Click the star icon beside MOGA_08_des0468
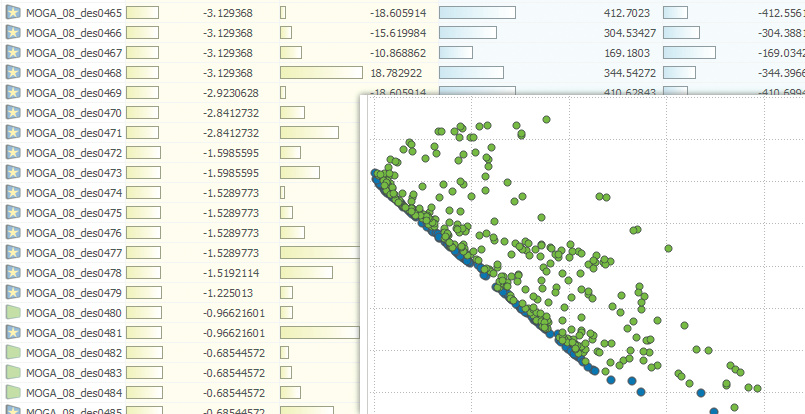 click(x=13, y=72)
